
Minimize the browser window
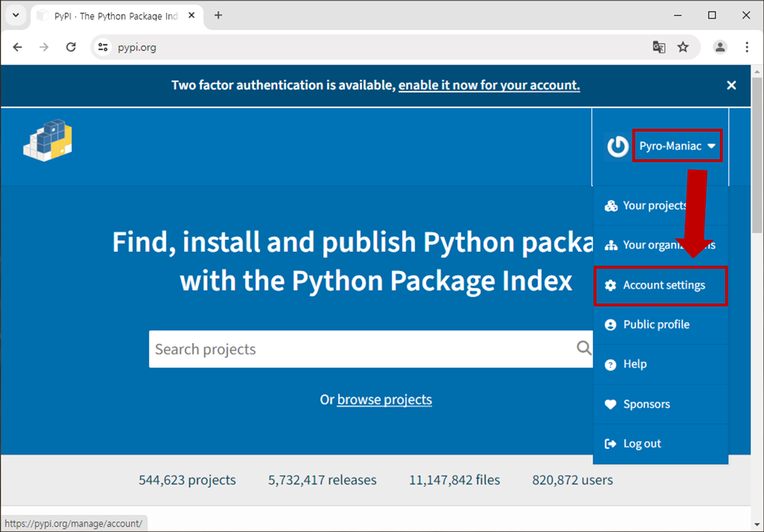point(678,15)
